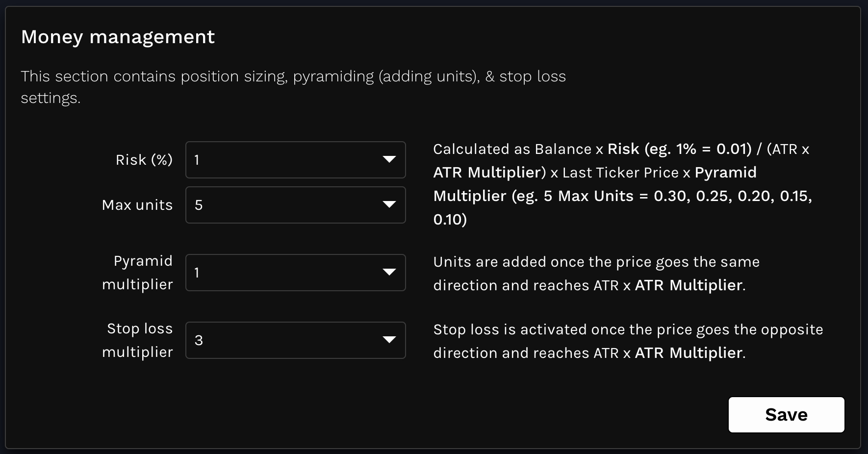This screenshot has height=454, width=868.
Task: Click the 'Units are added' explanation text
Action: (596, 273)
